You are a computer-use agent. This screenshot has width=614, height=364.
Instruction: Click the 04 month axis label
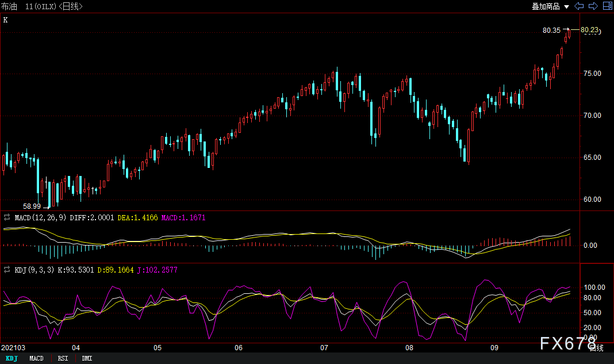point(76,348)
